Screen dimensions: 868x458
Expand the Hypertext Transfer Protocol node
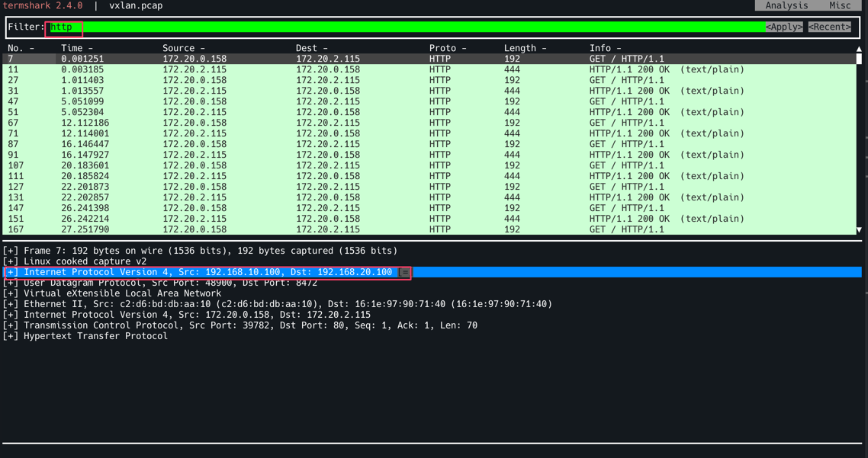[x=11, y=336]
